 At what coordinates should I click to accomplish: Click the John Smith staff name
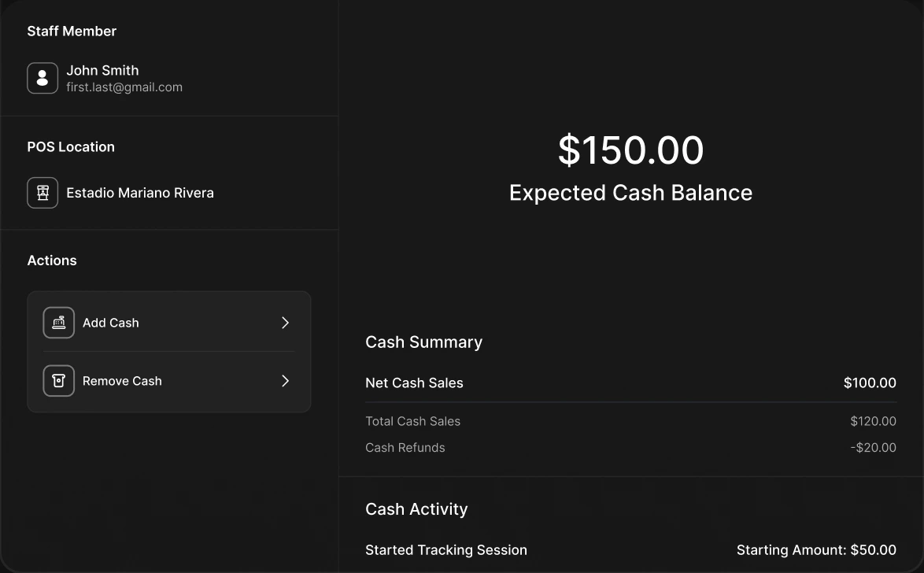[102, 70]
